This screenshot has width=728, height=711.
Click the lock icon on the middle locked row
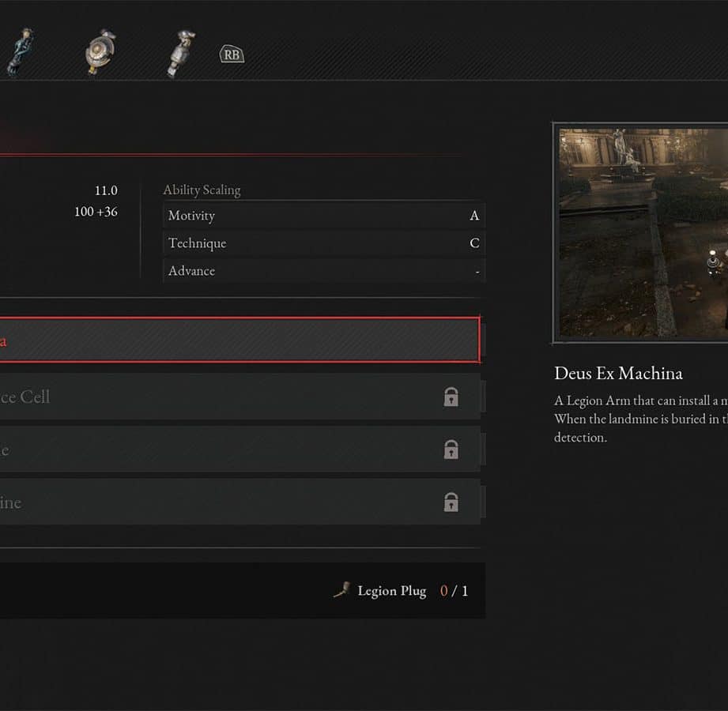(x=451, y=450)
